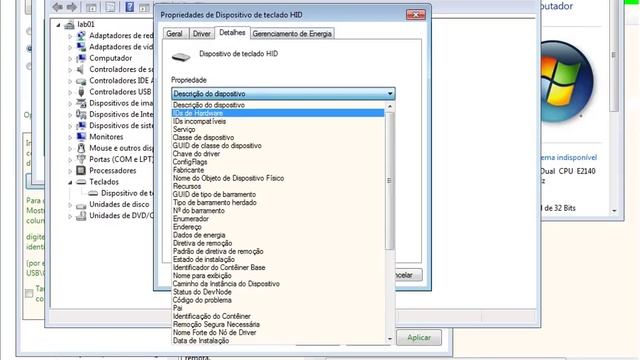Screen dimensions: 640x360
Task: Select Código do problema option
Action: tap(278, 300)
